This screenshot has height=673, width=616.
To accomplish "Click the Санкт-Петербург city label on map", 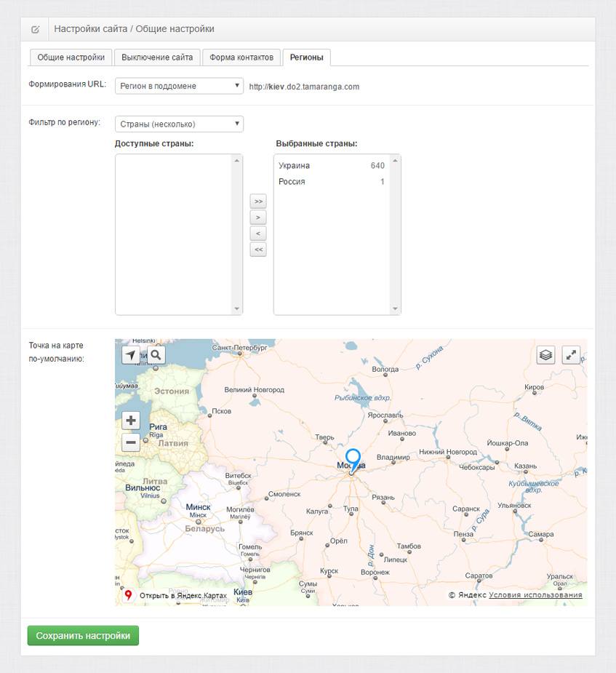I will click(239, 348).
